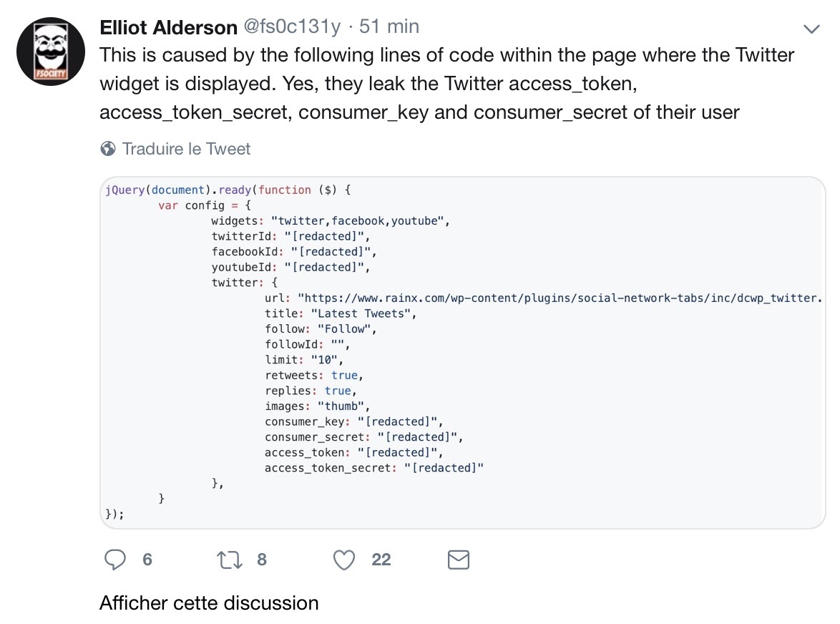Expand the tweet options chevron menu

(811, 29)
